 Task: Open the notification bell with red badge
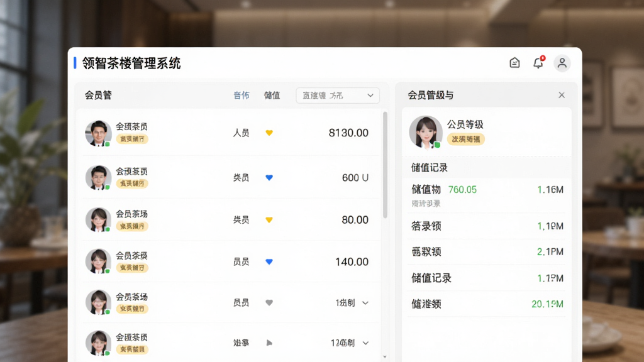pyautogui.click(x=538, y=62)
